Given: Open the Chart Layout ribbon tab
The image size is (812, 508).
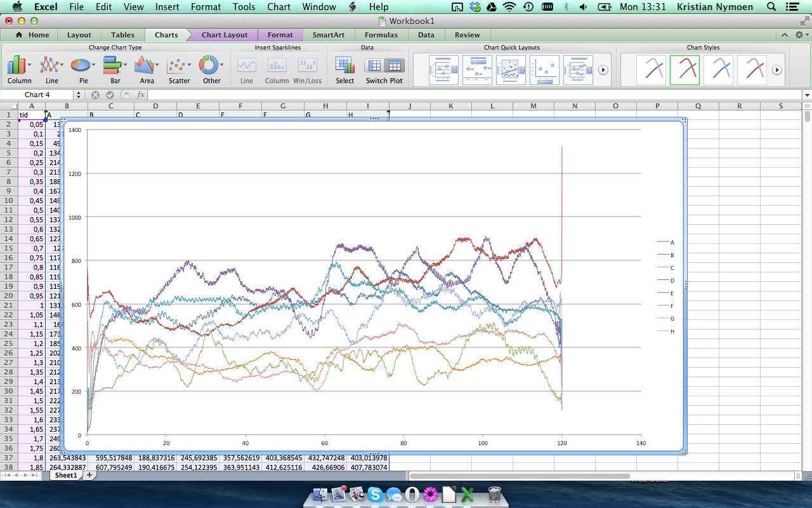Looking at the screenshot, I should click(225, 35).
